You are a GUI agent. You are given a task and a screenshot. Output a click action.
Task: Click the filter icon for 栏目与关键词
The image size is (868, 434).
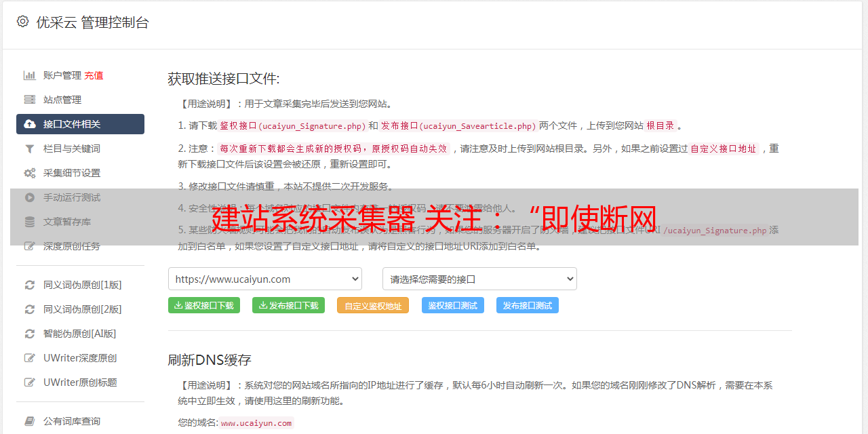click(x=30, y=149)
